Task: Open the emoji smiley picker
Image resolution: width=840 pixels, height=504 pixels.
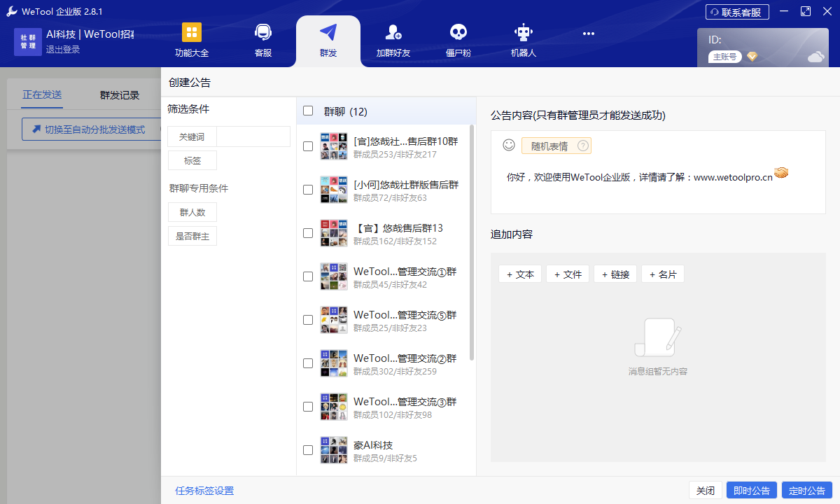Action: 509,145
